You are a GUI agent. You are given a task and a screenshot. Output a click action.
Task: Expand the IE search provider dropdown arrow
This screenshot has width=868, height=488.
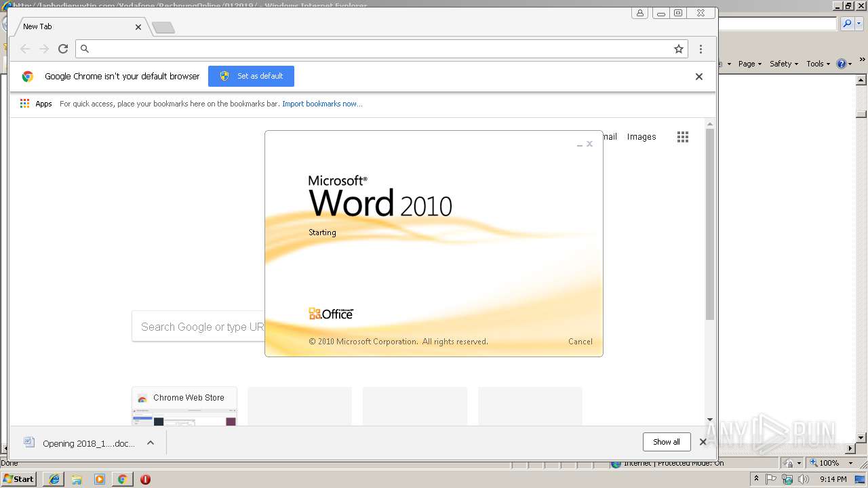coord(858,24)
